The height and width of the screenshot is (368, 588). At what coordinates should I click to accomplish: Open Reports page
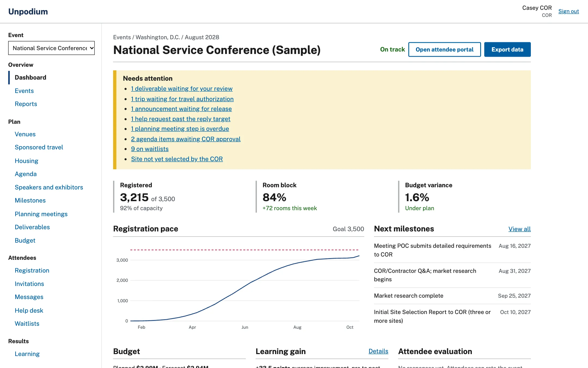click(x=26, y=104)
